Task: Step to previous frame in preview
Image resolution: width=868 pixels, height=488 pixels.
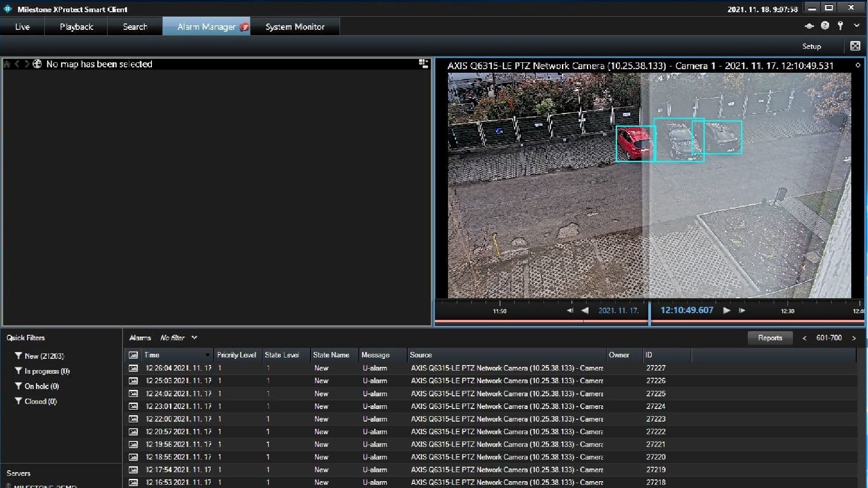Action: (x=570, y=310)
